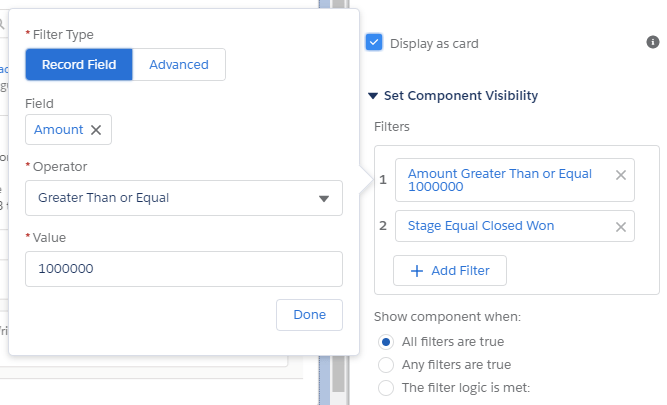Viewport: 667px width, 405px height.
Task: Select Any filters are true option
Action: click(x=387, y=364)
